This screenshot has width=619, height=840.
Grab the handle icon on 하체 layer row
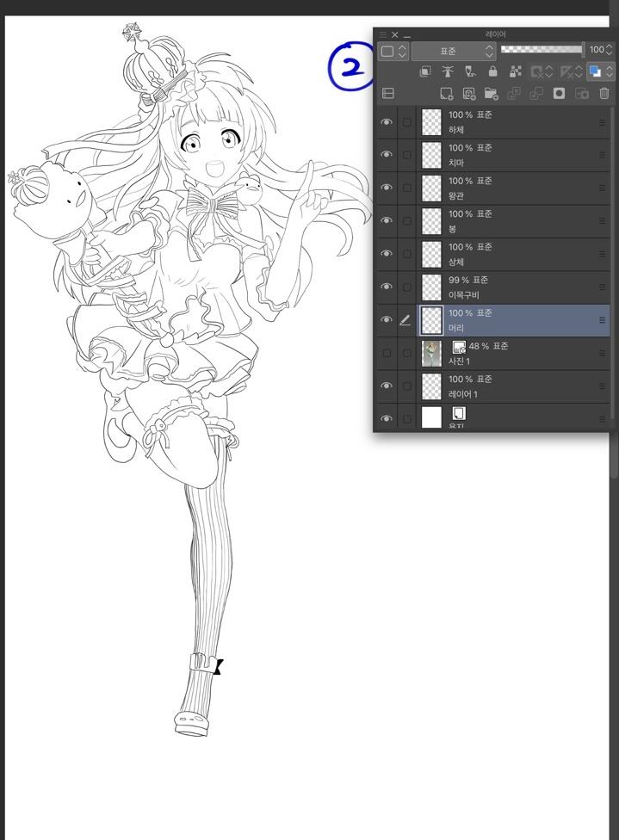click(x=603, y=123)
